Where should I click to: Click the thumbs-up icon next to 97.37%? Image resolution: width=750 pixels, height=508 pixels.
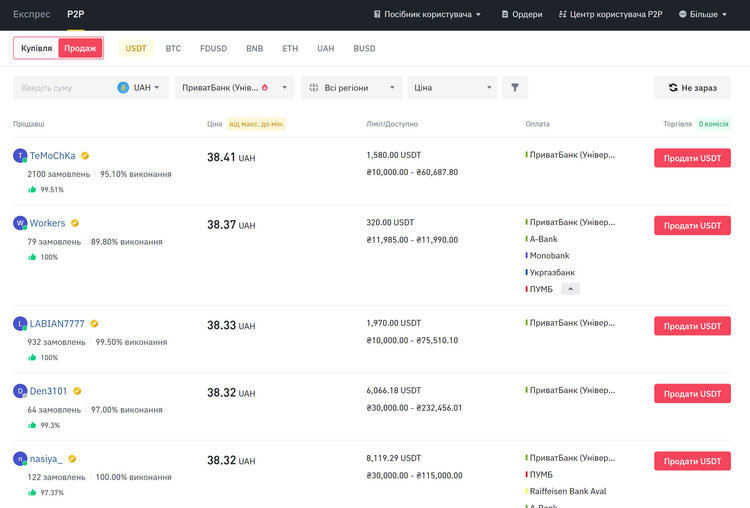click(32, 492)
